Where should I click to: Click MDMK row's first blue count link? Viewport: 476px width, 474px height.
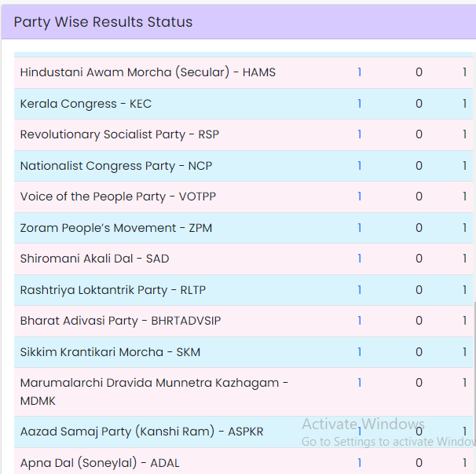click(x=360, y=383)
